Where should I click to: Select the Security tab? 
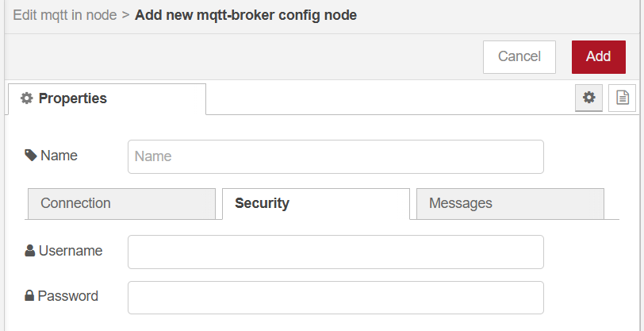tap(316, 203)
